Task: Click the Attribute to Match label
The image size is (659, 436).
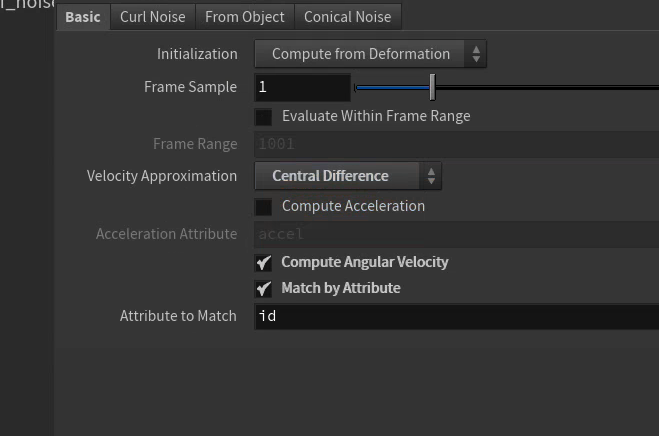Action: [178, 316]
